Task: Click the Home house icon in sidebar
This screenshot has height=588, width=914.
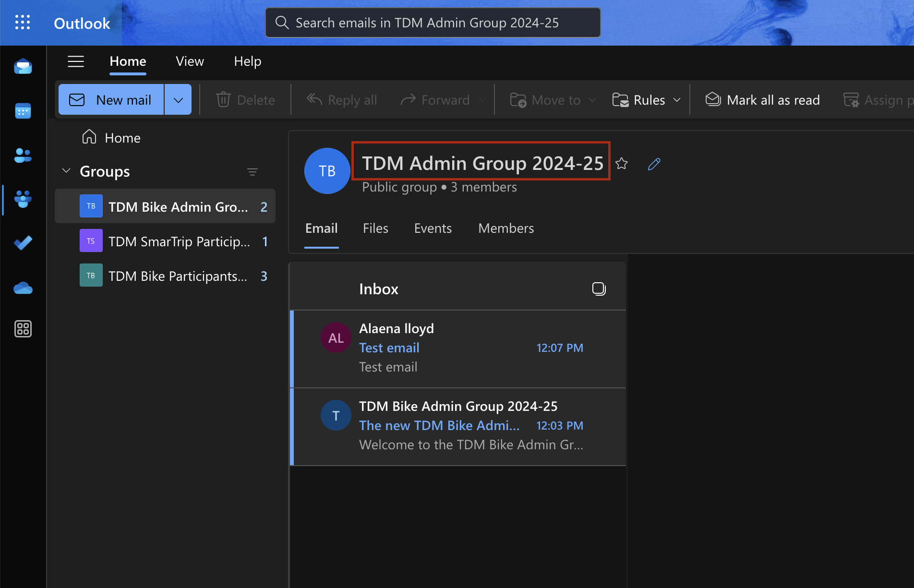Action: click(x=89, y=137)
